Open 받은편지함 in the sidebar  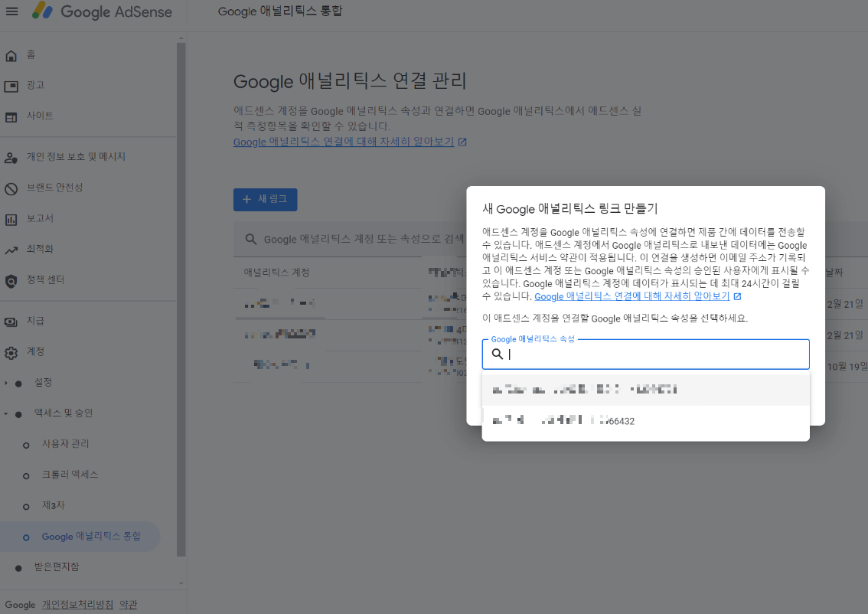pos(57,567)
